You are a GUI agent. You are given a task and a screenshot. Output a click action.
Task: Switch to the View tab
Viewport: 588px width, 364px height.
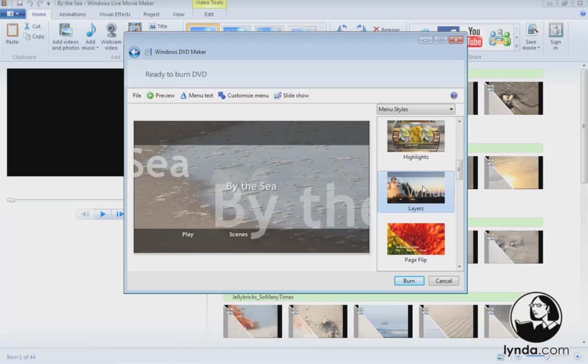pos(178,14)
